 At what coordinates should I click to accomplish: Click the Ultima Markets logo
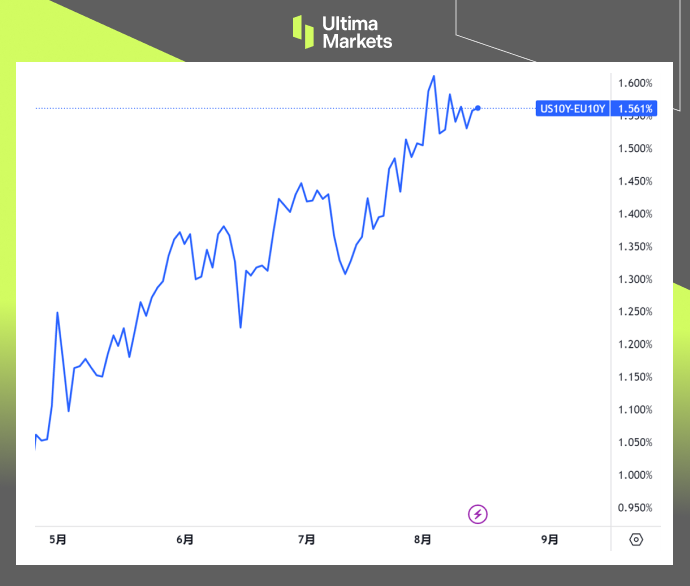(342, 32)
